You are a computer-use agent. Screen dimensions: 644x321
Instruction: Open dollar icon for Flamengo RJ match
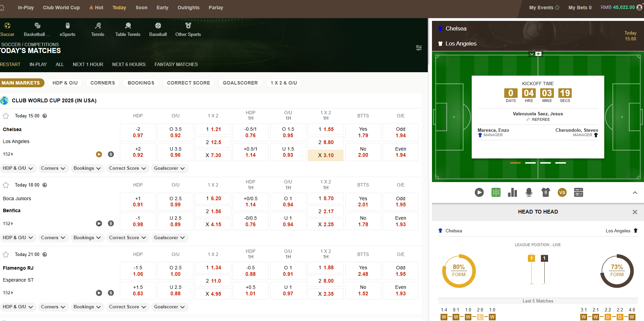pos(111,293)
